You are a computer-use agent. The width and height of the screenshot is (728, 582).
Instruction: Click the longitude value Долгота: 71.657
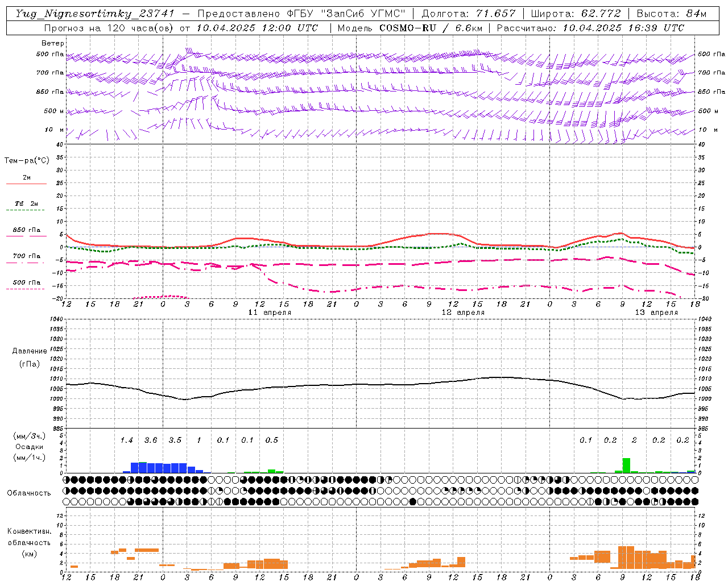click(x=469, y=14)
